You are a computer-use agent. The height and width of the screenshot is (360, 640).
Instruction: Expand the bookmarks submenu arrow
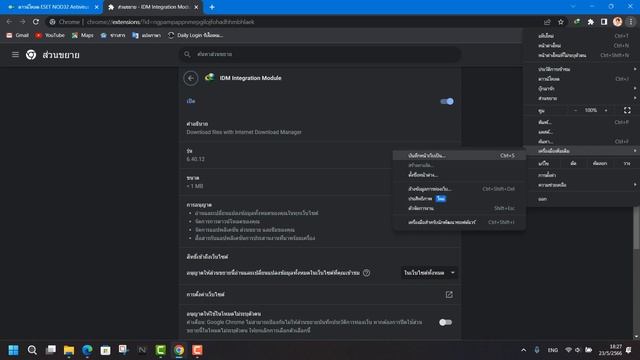tap(635, 88)
